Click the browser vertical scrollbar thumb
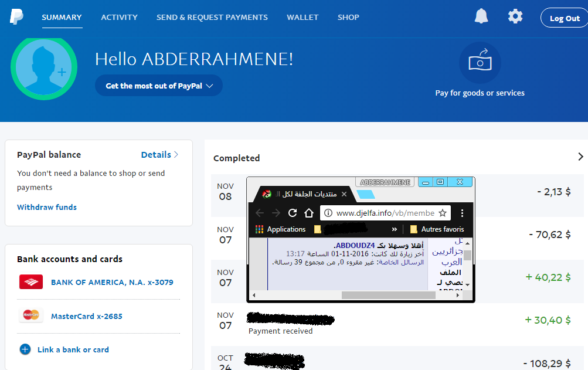 click(x=467, y=255)
